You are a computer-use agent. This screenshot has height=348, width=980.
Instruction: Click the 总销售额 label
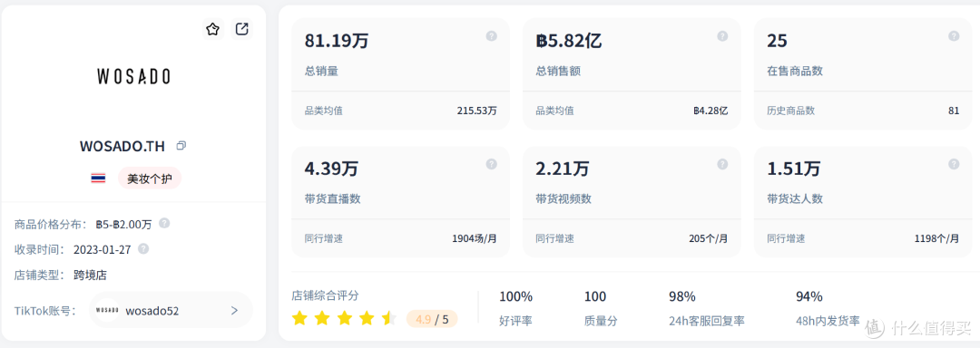(x=558, y=71)
